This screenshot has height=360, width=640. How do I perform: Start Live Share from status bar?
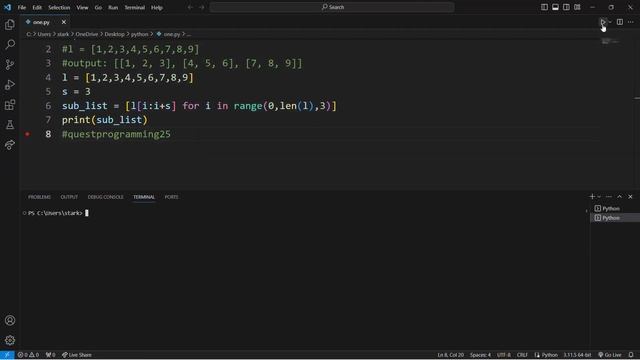[77, 355]
